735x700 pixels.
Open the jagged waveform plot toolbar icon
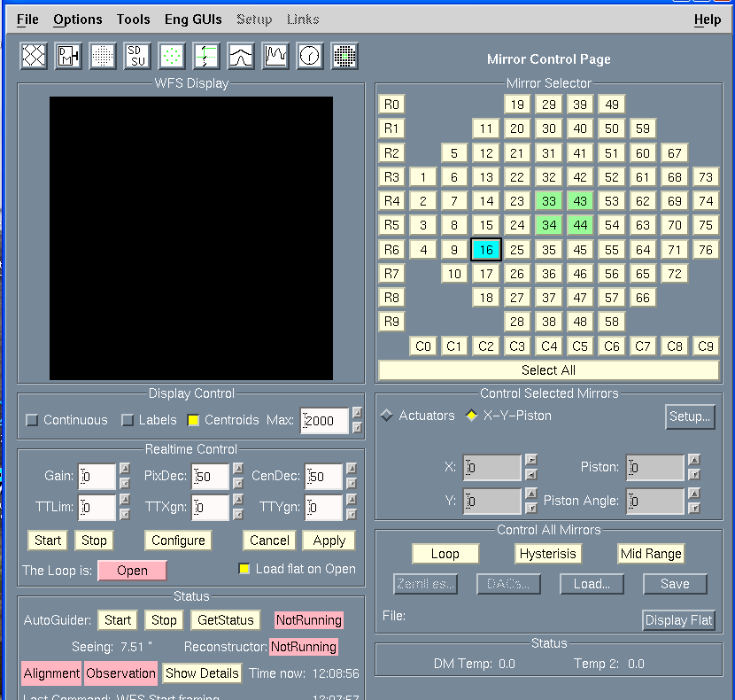pyautogui.click(x=275, y=57)
